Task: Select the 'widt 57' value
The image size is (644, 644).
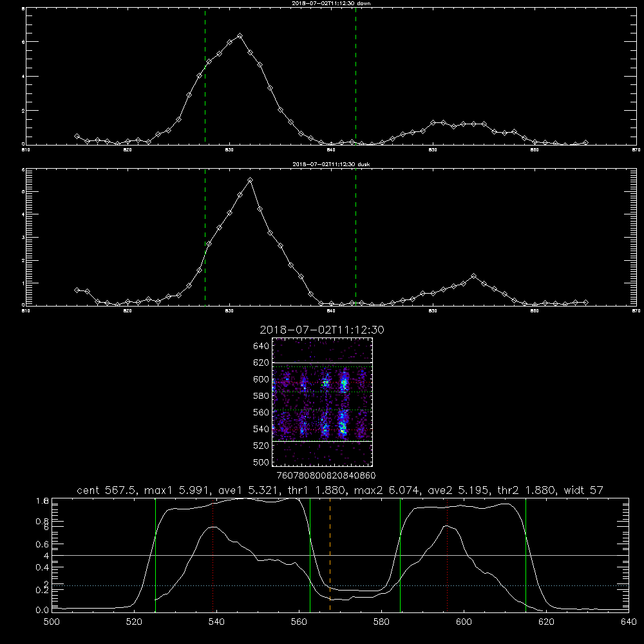Action: 583,490
